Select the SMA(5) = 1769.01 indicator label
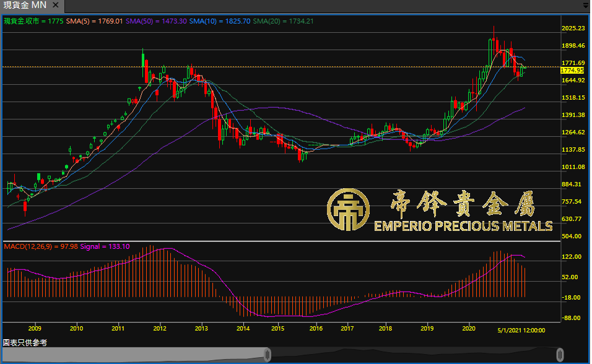Viewport: 592px width, 364px height. coord(94,21)
